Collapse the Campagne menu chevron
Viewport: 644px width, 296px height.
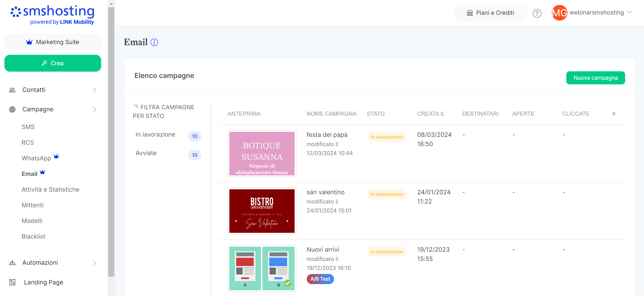[95, 110]
